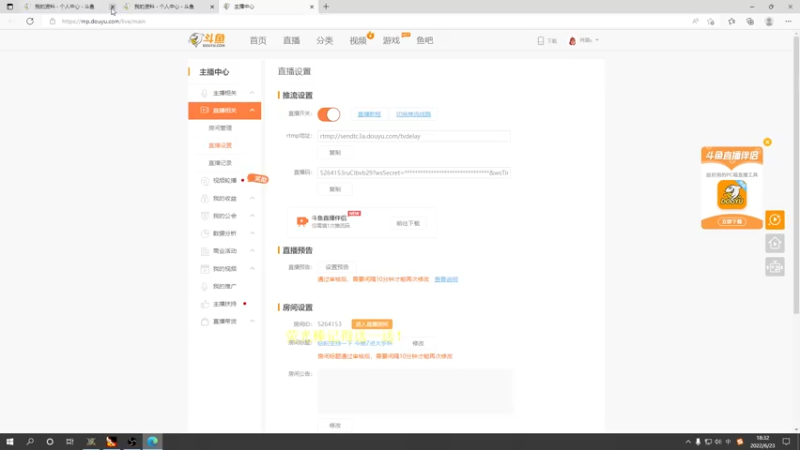Click the Douyu logo in the header
Viewport: 800px width, 450px height.
207,40
